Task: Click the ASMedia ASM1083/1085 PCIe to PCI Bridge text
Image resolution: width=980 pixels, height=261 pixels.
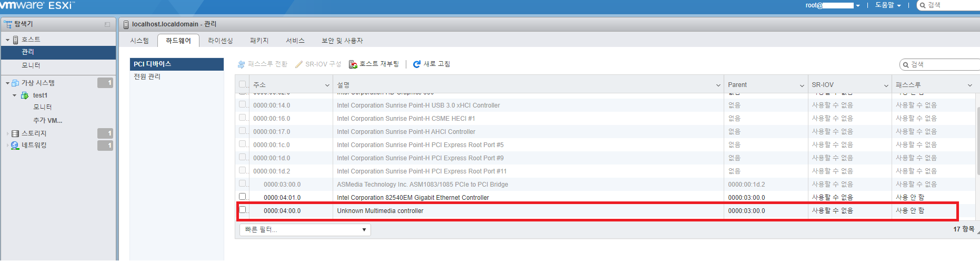Action: point(423,185)
